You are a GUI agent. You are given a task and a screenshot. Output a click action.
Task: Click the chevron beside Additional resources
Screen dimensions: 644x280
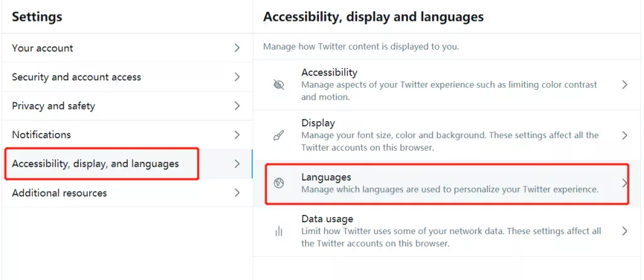coord(237,193)
